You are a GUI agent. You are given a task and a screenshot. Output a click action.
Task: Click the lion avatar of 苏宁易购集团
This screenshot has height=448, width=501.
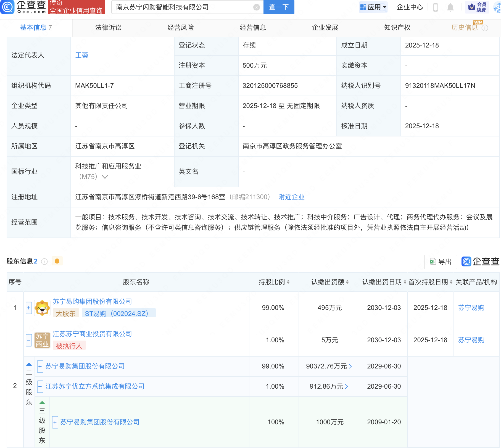point(42,308)
